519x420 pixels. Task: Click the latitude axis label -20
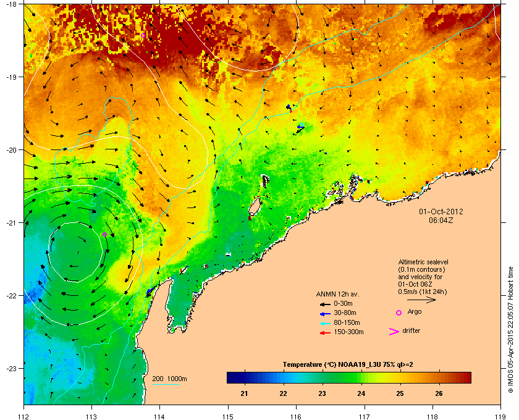point(11,149)
